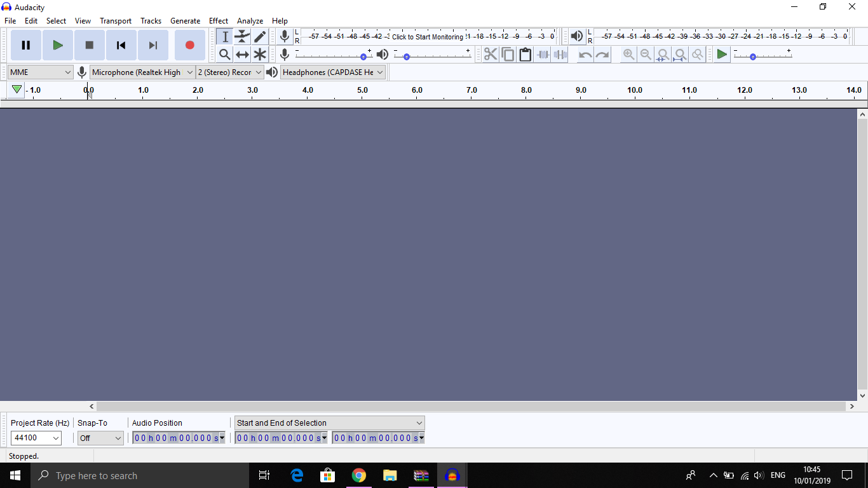Start recording with the red Record button
This screenshot has height=488, width=868.
coord(189,45)
